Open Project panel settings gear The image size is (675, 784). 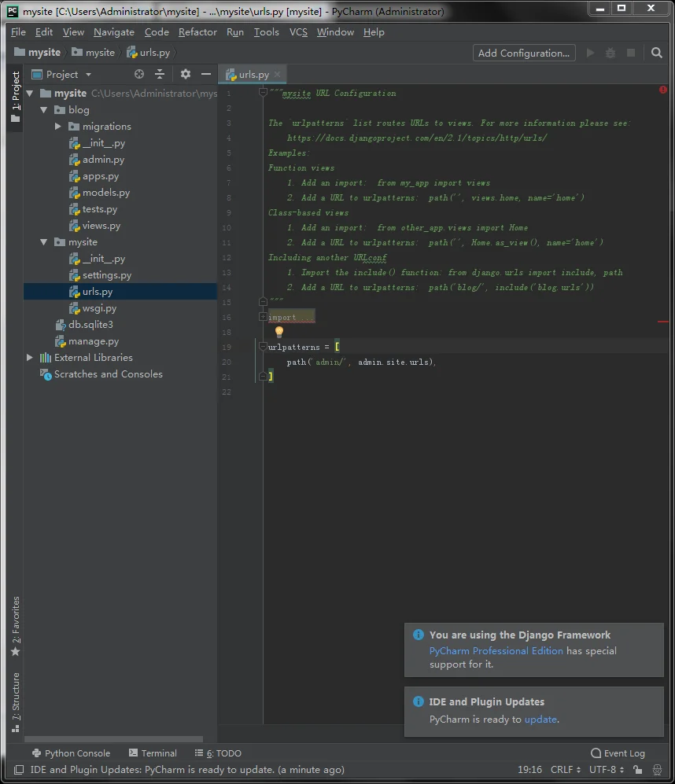click(185, 75)
